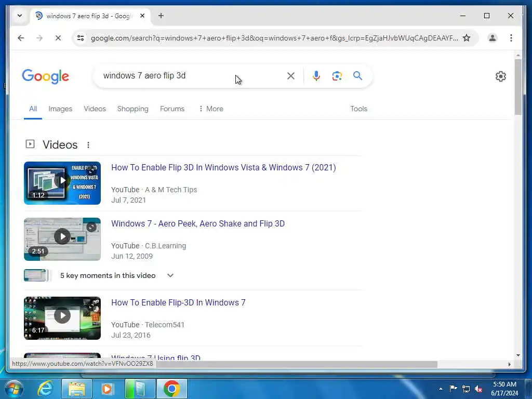Open a new tab with plus button
The height and width of the screenshot is (399, 532).
point(161,16)
